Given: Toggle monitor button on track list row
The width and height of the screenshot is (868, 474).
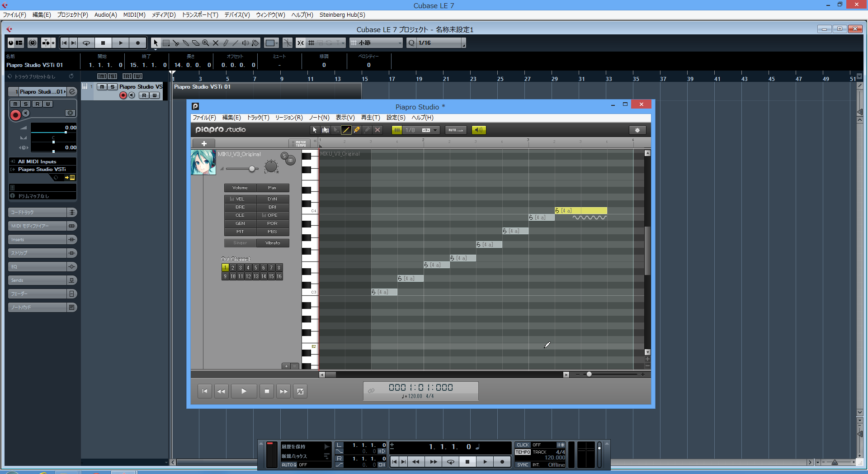Looking at the screenshot, I should point(132,95).
